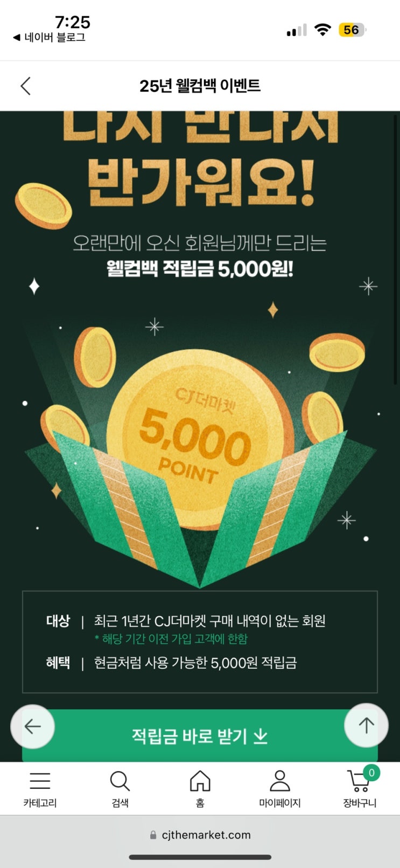This screenshot has height=868, width=400.
Task: Click the 적립금 바로 받기 button
Action: pos(200,736)
